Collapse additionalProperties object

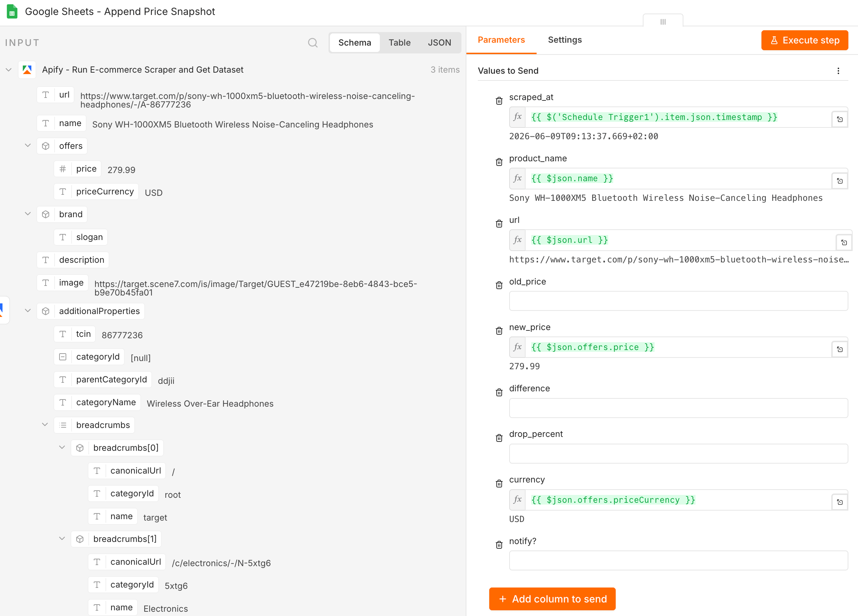point(28,310)
